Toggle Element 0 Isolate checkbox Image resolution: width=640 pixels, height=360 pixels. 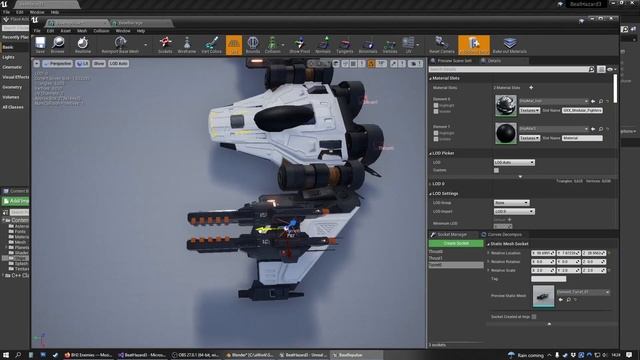click(436, 111)
